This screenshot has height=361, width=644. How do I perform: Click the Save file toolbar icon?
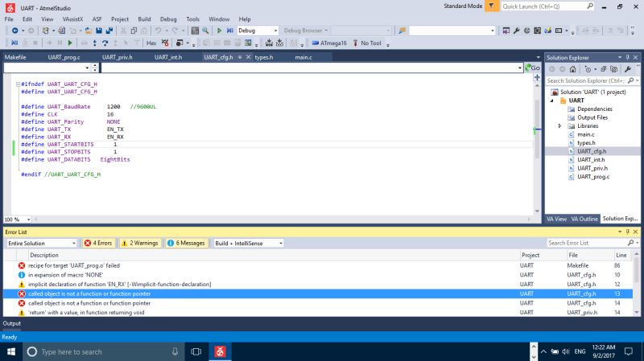coord(99,31)
